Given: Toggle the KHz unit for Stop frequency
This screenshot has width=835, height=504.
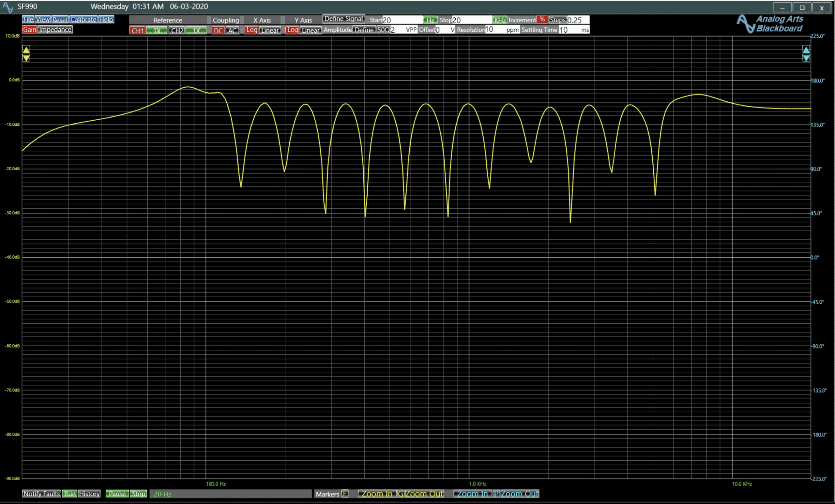Looking at the screenshot, I should (500, 20).
